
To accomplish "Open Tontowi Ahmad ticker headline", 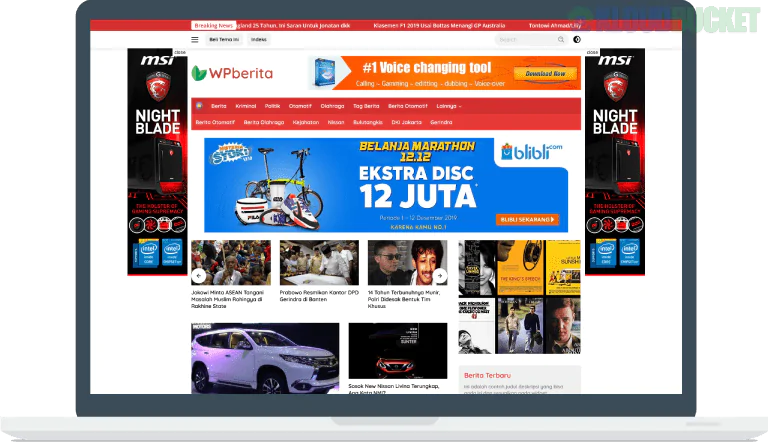I will pyautogui.click(x=555, y=25).
